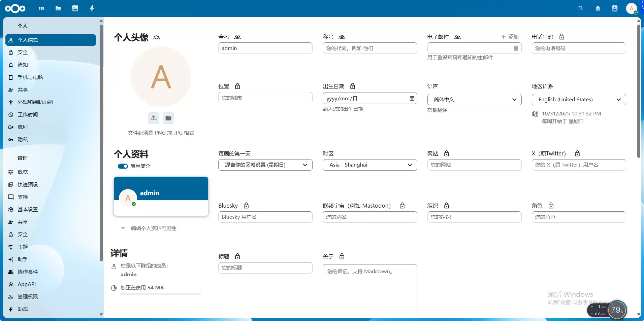Go to 安全 under personal settings
This screenshot has height=321, width=644.
[23, 52]
